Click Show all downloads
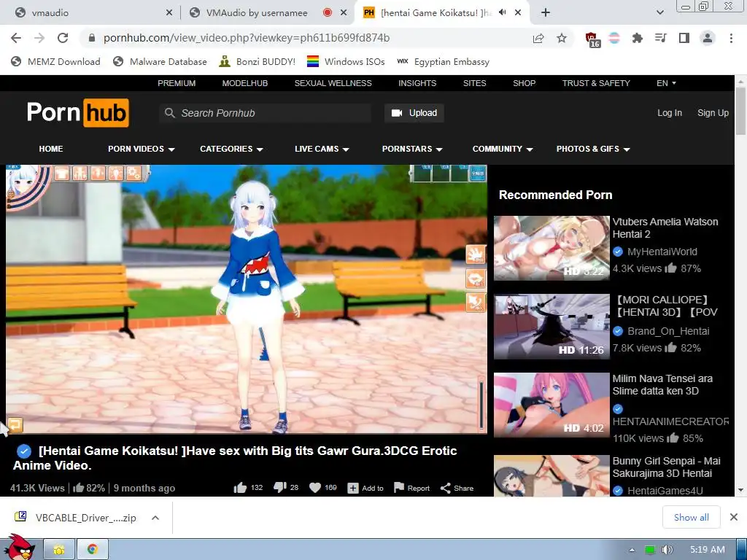747x560 pixels. (x=692, y=517)
